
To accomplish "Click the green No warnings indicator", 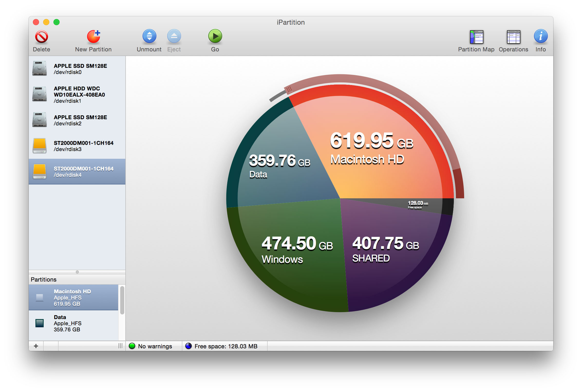I will coord(132,346).
